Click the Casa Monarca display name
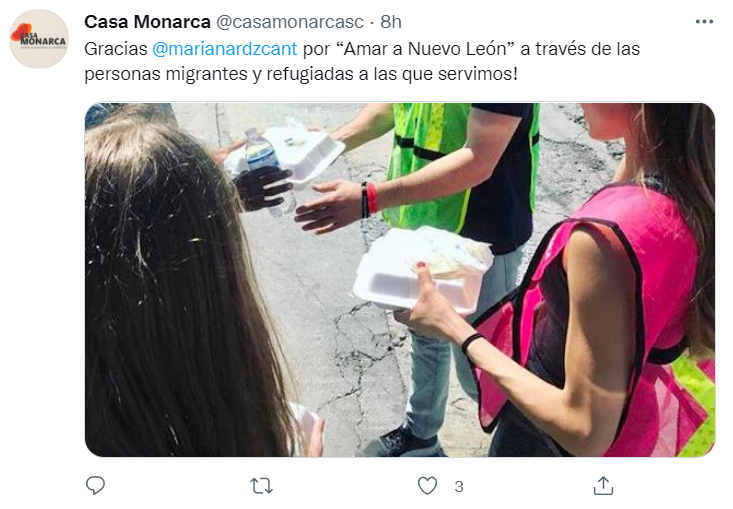The width and height of the screenshot is (733, 509). [147, 22]
